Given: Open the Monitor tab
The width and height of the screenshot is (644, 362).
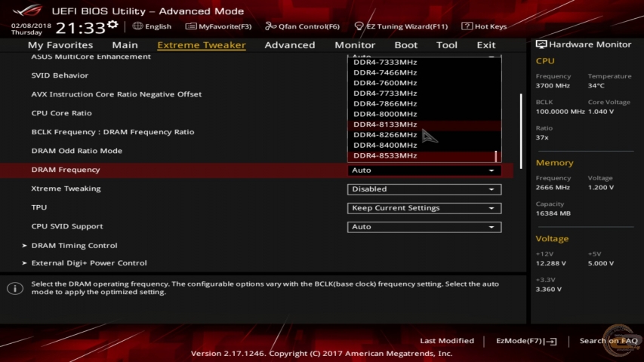Looking at the screenshot, I should pyautogui.click(x=355, y=44).
